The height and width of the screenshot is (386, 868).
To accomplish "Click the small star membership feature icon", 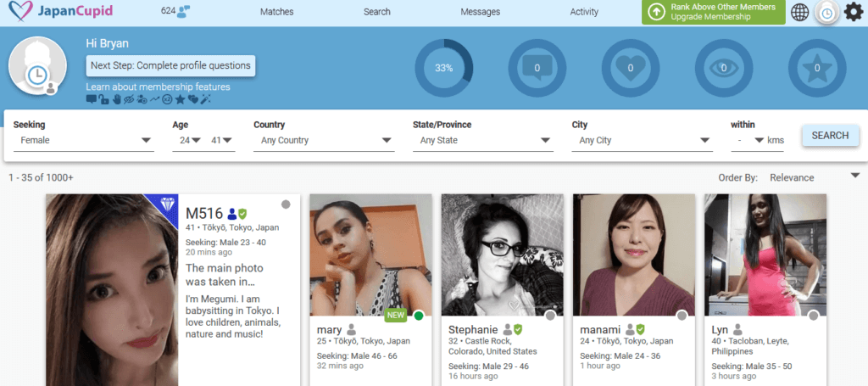I will point(180,100).
